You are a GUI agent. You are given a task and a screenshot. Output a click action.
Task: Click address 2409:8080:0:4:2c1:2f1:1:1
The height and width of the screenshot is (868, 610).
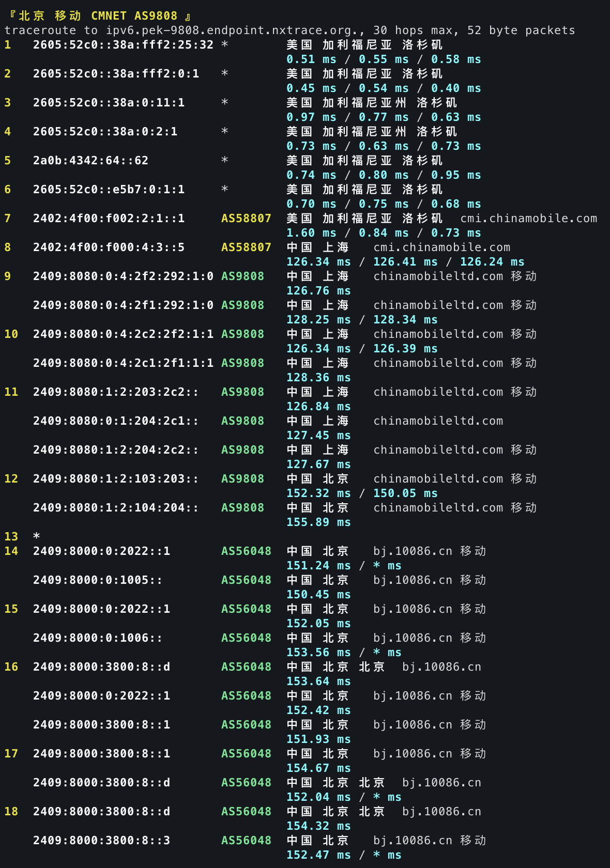coord(123,363)
